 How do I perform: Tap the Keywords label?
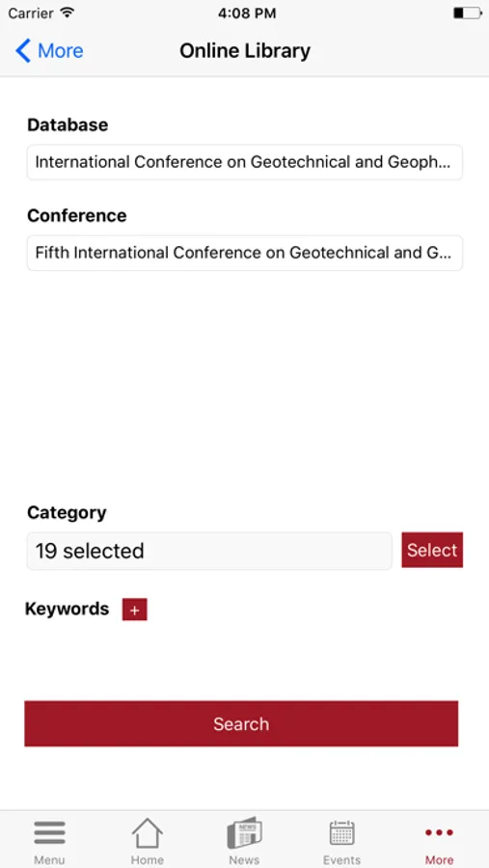(67, 609)
